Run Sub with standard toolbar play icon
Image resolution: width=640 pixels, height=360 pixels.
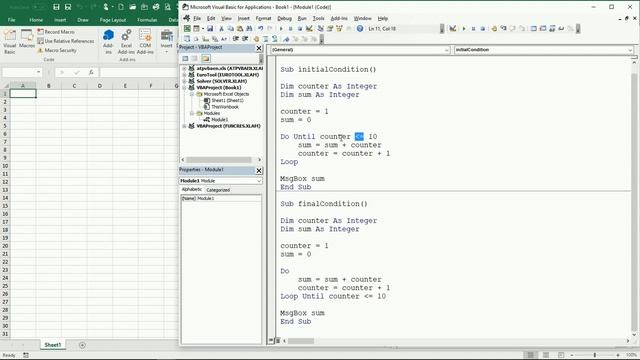pyautogui.click(x=281, y=29)
